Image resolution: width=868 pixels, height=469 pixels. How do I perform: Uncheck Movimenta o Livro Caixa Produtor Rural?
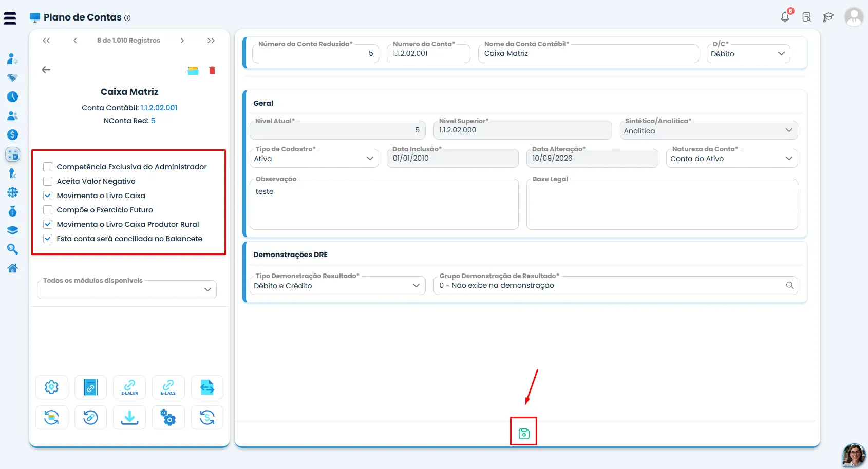[x=48, y=224]
